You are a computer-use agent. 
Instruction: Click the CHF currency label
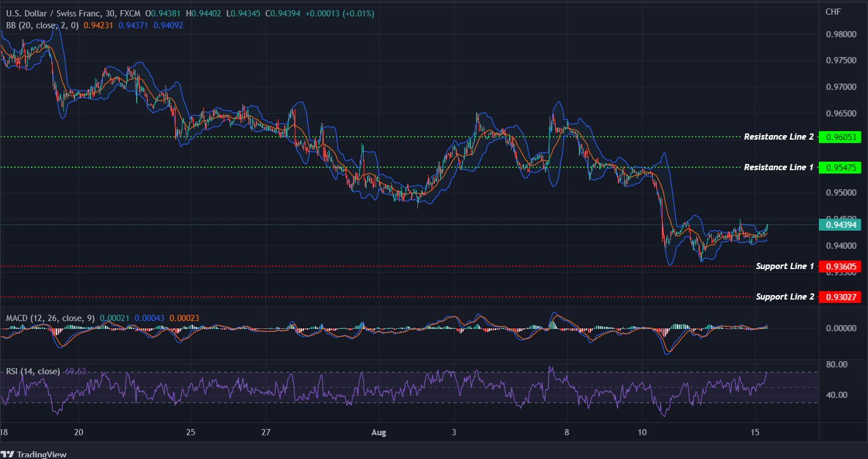pos(833,11)
